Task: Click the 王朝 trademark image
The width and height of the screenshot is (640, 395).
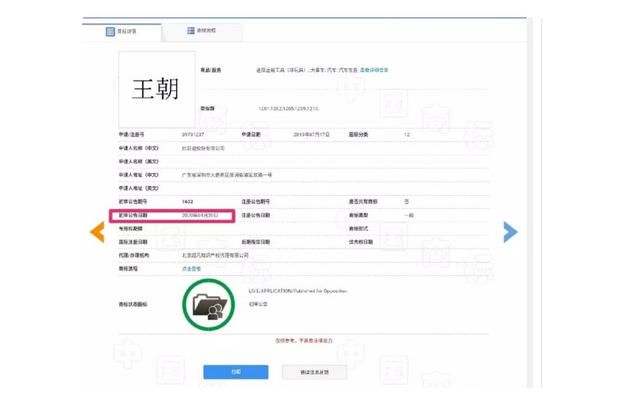Action: pyautogui.click(x=157, y=89)
